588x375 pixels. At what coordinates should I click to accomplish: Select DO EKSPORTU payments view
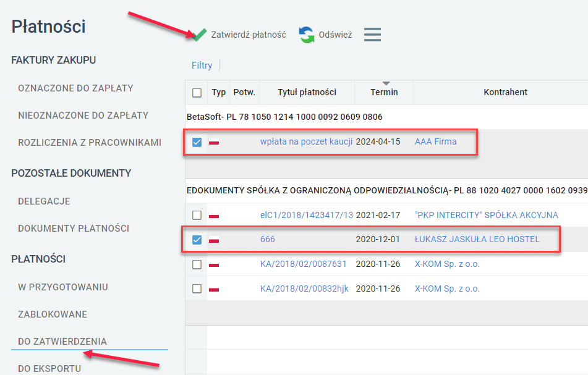click(49, 369)
